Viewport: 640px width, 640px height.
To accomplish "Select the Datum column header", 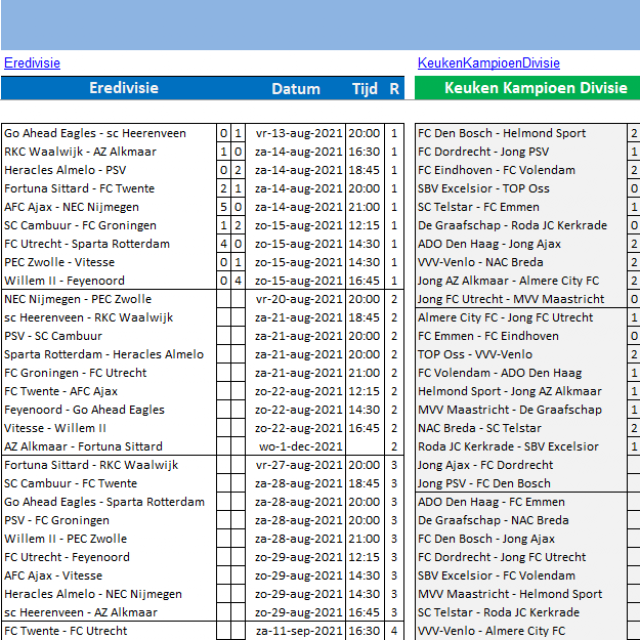I will pyautogui.click(x=296, y=89).
